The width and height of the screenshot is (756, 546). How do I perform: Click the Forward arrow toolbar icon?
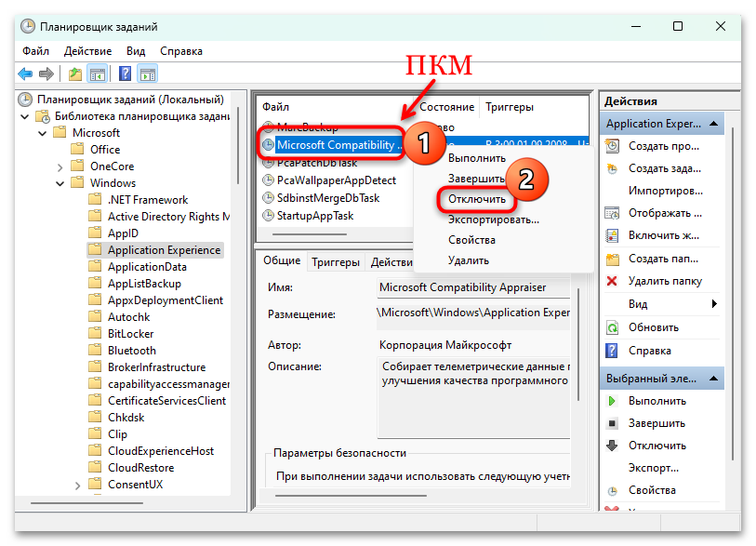[x=46, y=73]
